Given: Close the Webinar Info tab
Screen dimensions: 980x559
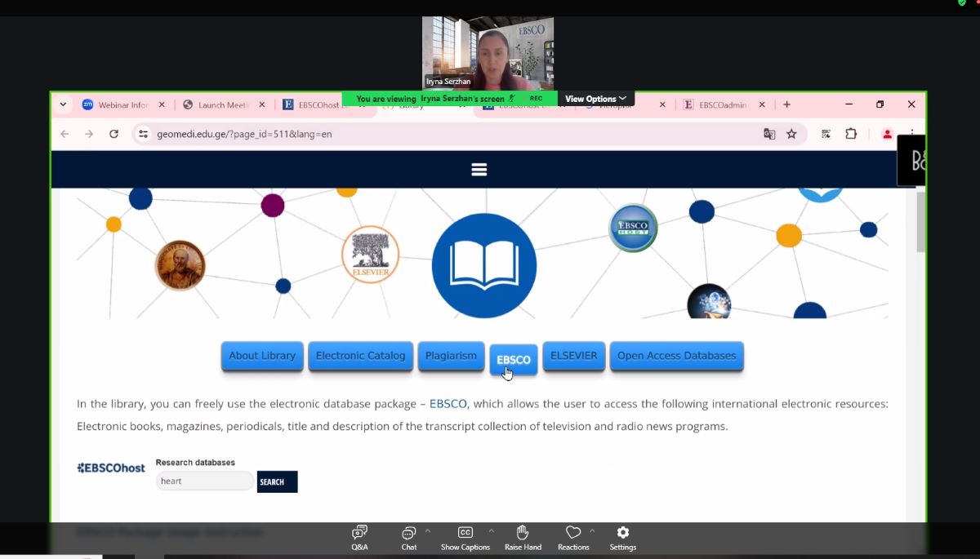Looking at the screenshot, I should click(162, 104).
